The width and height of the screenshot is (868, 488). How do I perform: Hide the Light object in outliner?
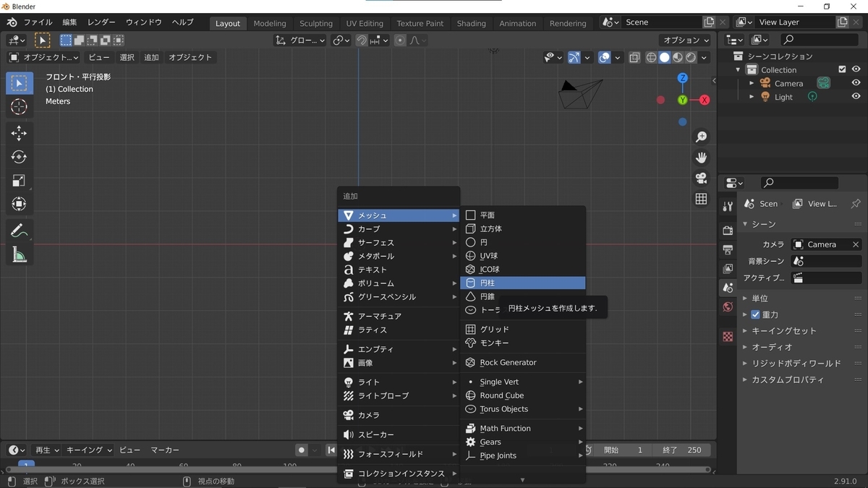(x=856, y=97)
